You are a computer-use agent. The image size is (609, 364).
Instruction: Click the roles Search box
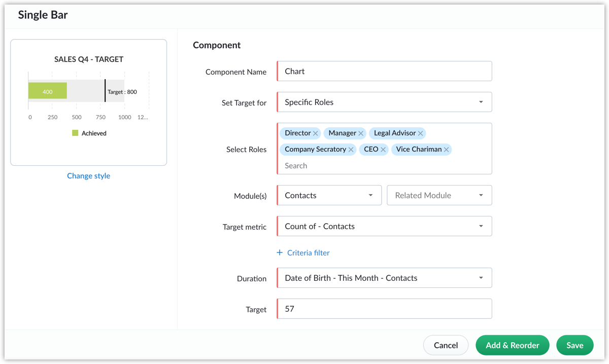384,166
